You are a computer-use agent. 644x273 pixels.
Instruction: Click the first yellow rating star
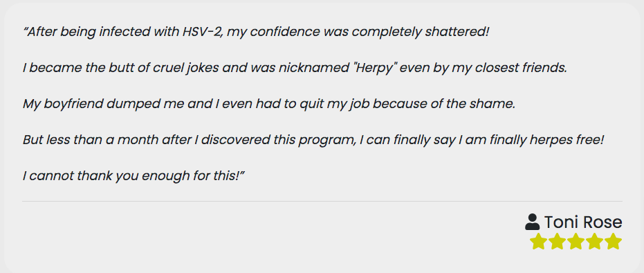[x=538, y=241]
